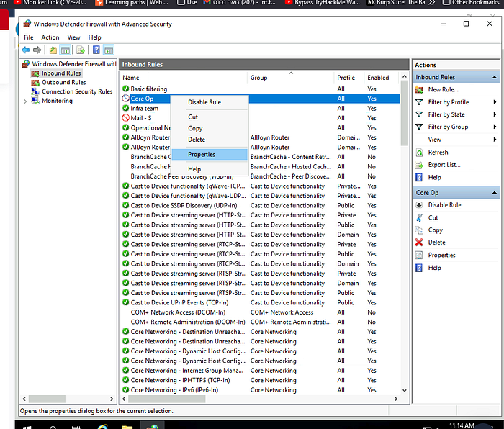Sort rules by the Enabled column header

point(381,78)
